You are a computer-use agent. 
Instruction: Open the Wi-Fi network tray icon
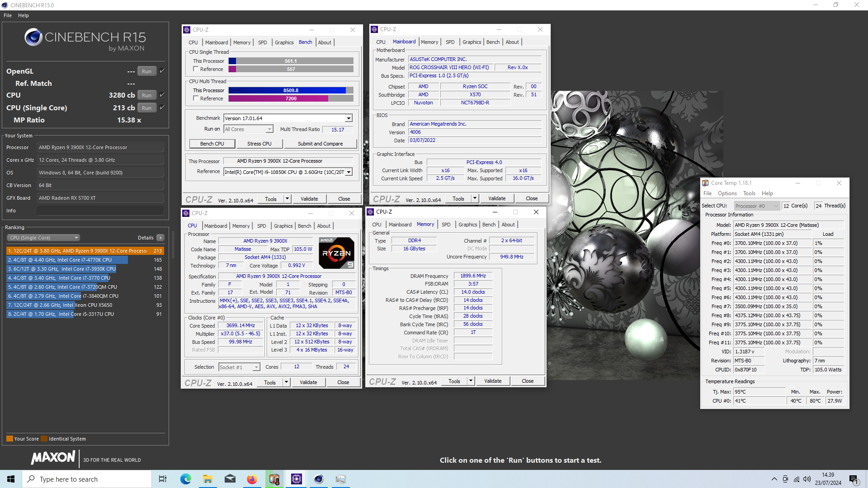796,479
